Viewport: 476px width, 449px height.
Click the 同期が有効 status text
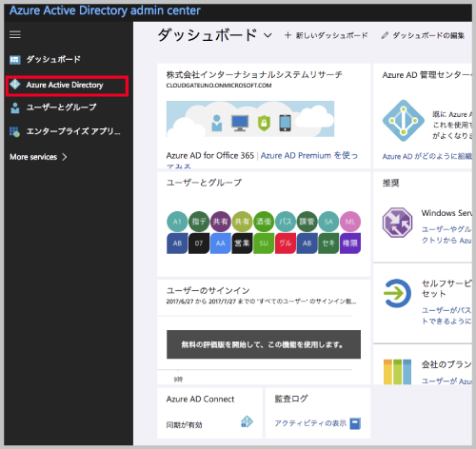coord(184,425)
